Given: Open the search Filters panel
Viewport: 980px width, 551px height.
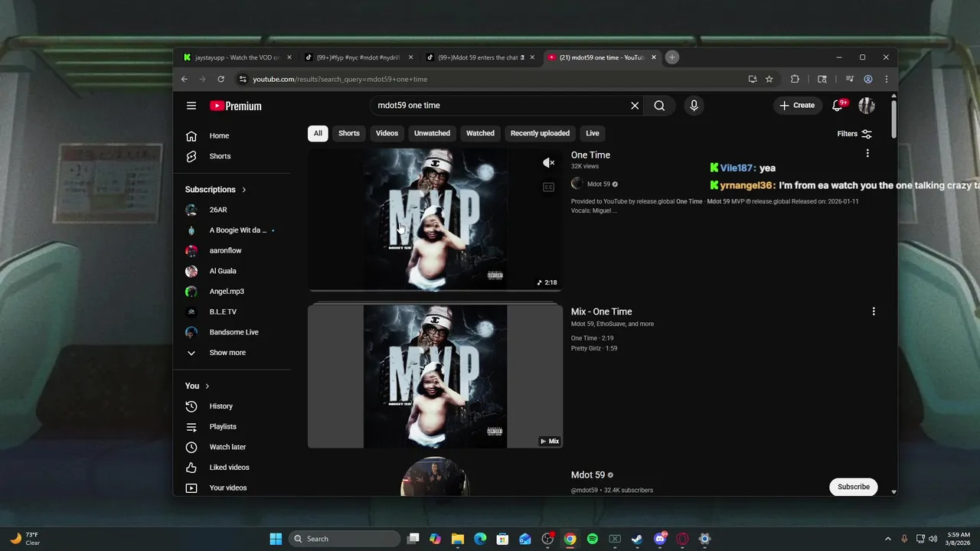Looking at the screenshot, I should click(854, 134).
